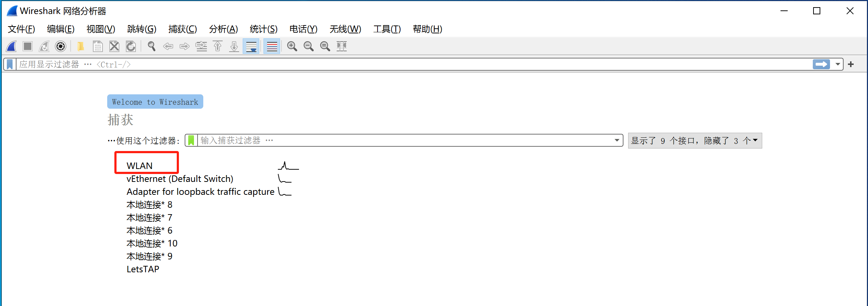Click Welcome to Wireshark banner
The image size is (868, 306).
pos(155,102)
